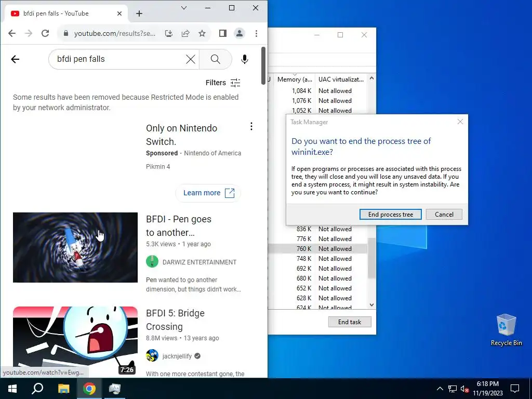This screenshot has height=399, width=532.
Task: Sort by Memory column in Task Manager
Action: pyautogui.click(x=294, y=79)
